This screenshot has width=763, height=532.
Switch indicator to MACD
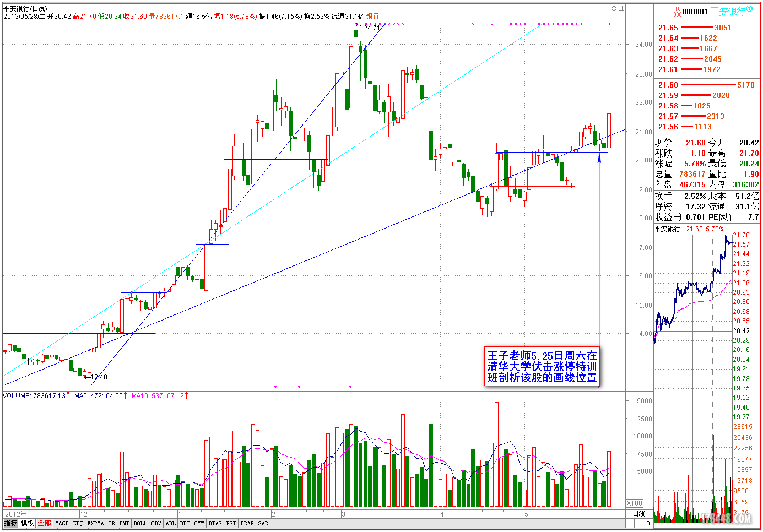(62, 523)
